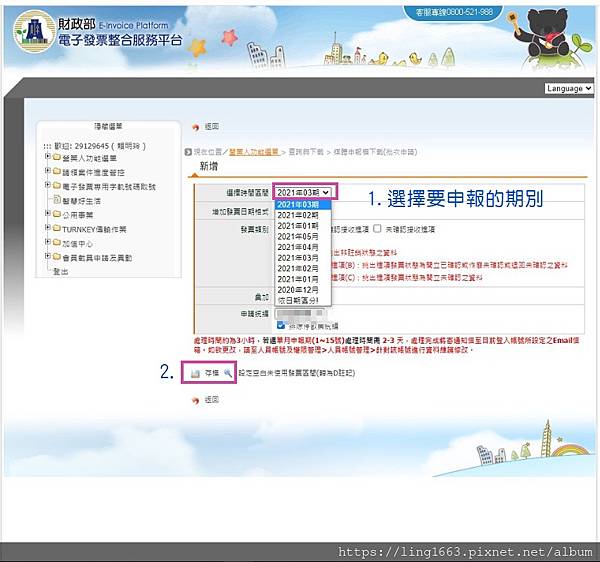The image size is (600, 562).
Task: Click the red arrow icon beside the 返回 link above the breadcrumb
Action: pos(196,127)
